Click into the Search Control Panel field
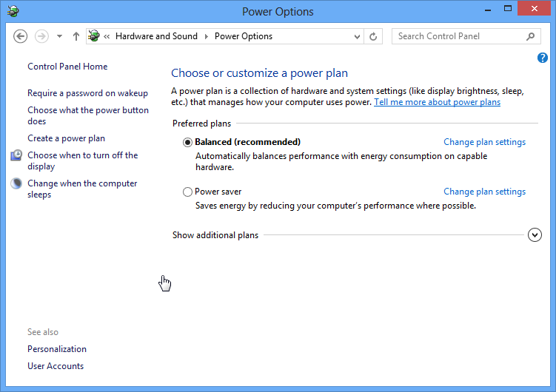Image resolution: width=556 pixels, height=392 pixels. [459, 36]
